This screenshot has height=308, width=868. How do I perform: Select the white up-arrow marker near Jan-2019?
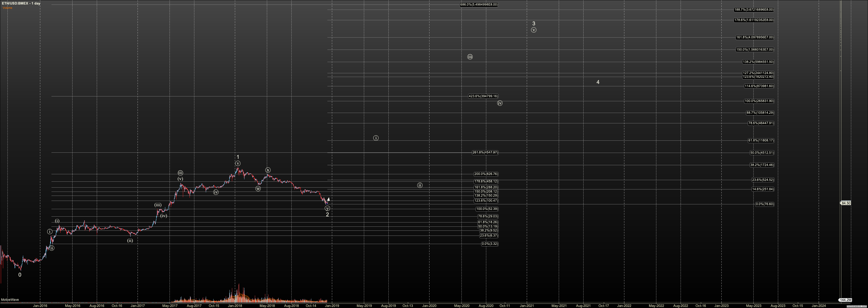[x=328, y=199]
